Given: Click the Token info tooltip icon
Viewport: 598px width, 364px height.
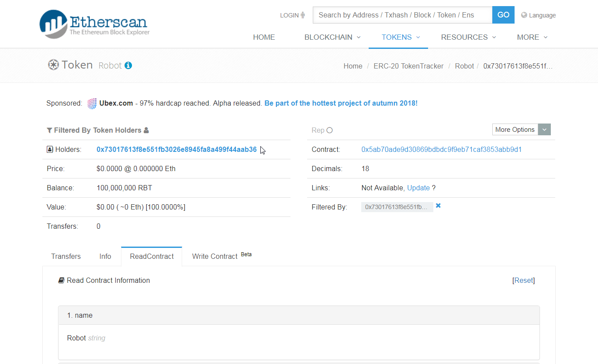Looking at the screenshot, I should [128, 65].
